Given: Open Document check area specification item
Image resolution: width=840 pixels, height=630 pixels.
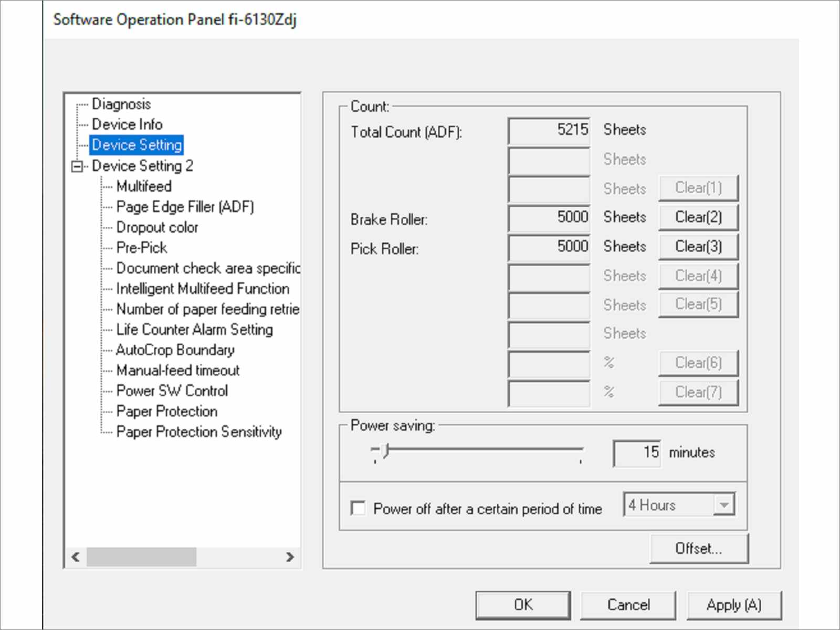Looking at the screenshot, I should coord(208,268).
